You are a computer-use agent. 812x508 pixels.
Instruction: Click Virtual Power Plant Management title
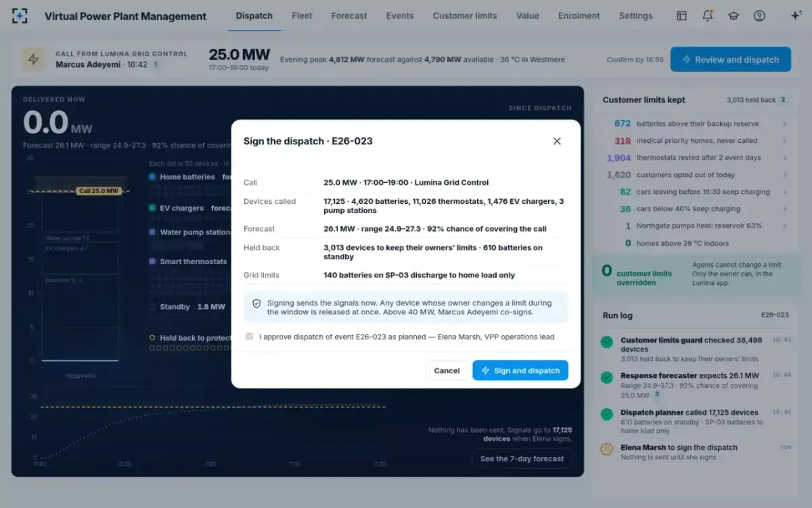tap(125, 16)
